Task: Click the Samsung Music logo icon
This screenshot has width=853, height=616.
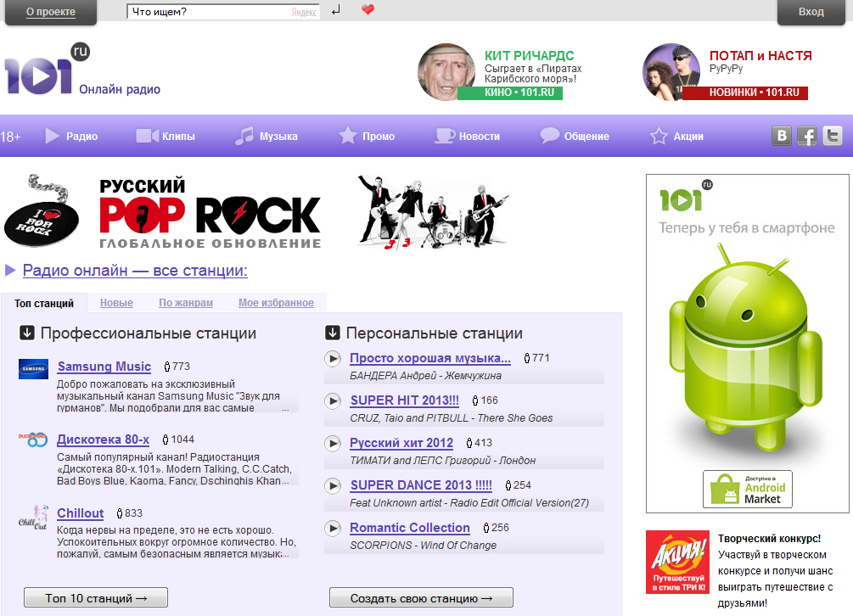Action: tap(33, 368)
